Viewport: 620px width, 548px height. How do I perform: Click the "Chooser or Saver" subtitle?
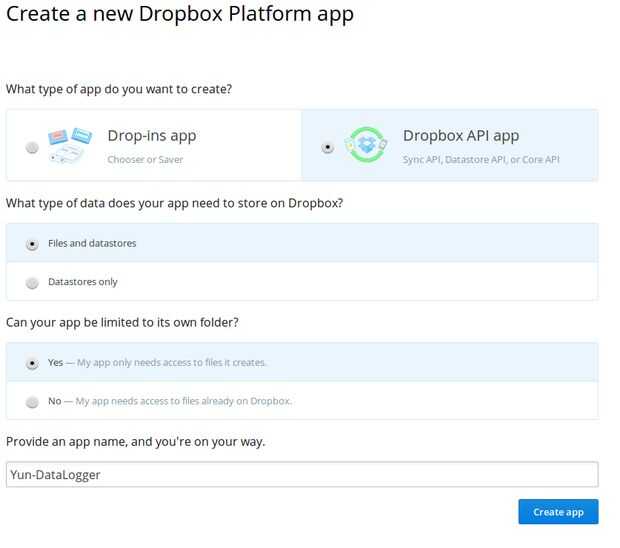(x=145, y=159)
